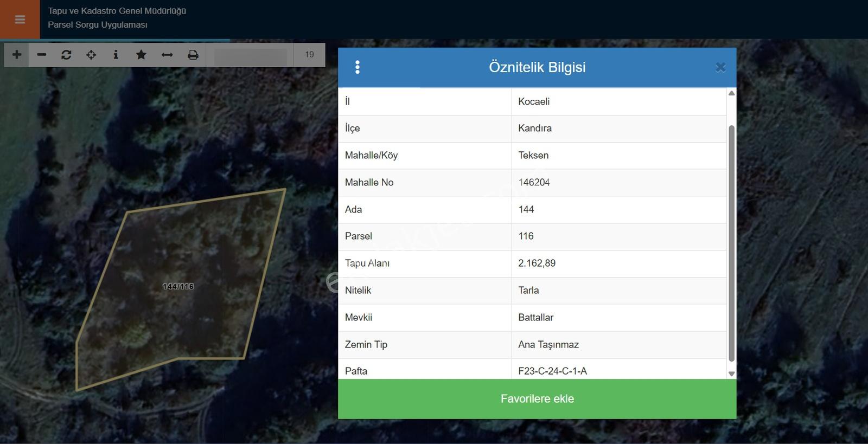
Task: Click the İlçe label
Action: [x=352, y=128]
